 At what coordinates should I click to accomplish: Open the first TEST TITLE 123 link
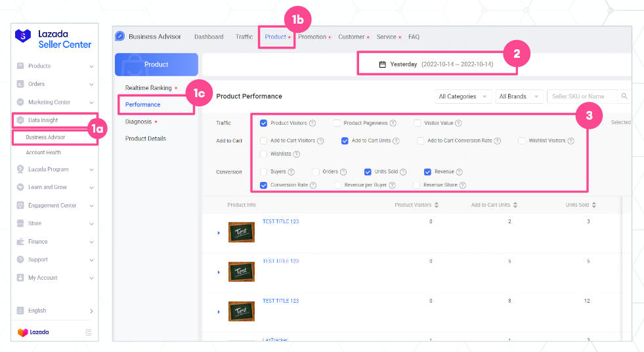pos(280,221)
